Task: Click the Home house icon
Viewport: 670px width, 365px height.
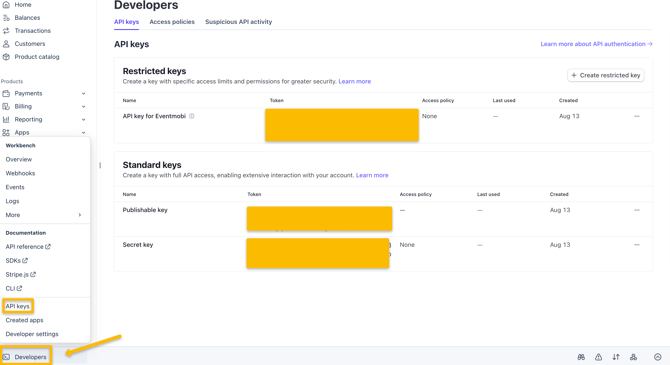Action: point(6,5)
